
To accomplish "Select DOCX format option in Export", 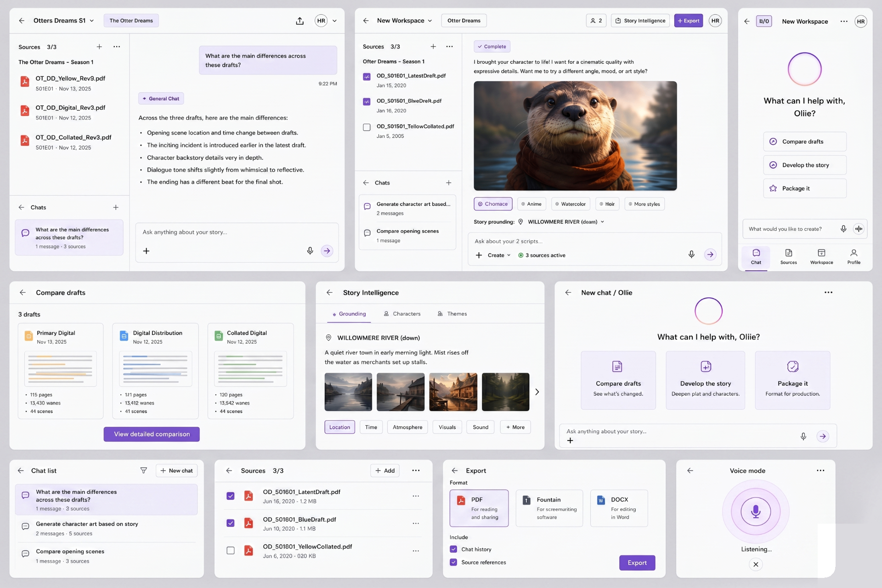I will [619, 508].
